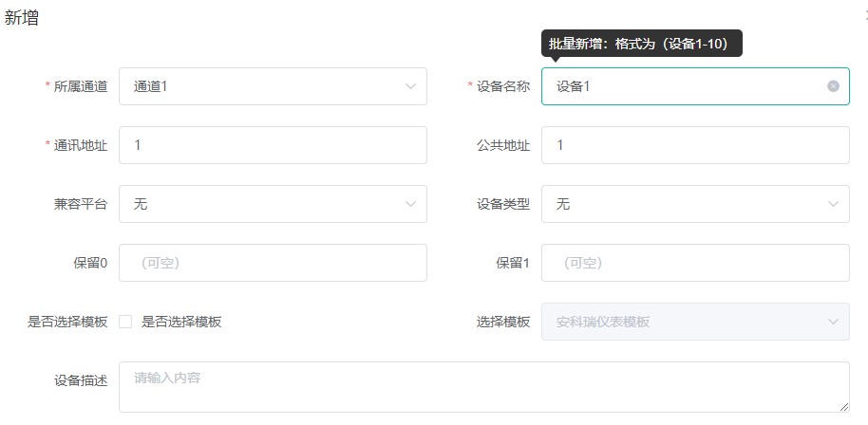Screen dimensions: 868x425
Task: Click the 通讯地址 input field
Action: (x=273, y=145)
